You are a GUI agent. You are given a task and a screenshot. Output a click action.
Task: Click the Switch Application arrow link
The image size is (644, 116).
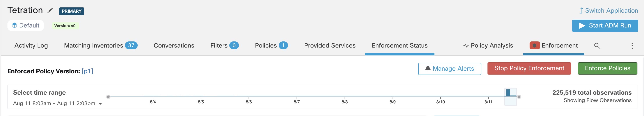click(x=608, y=10)
